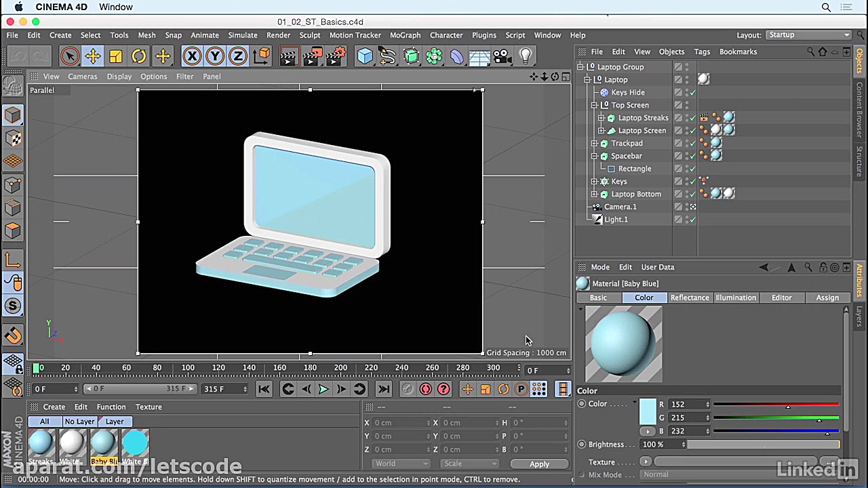Screen dimensions: 868x488
Task: Click the light blue Color swatch
Action: [648, 411]
